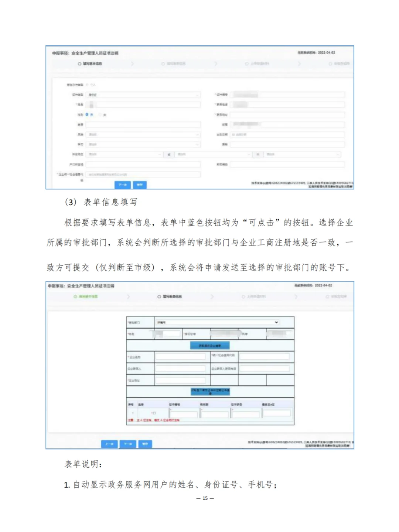Click the blue 下一步 button
The image size is (399, 532).
[x=122, y=184]
